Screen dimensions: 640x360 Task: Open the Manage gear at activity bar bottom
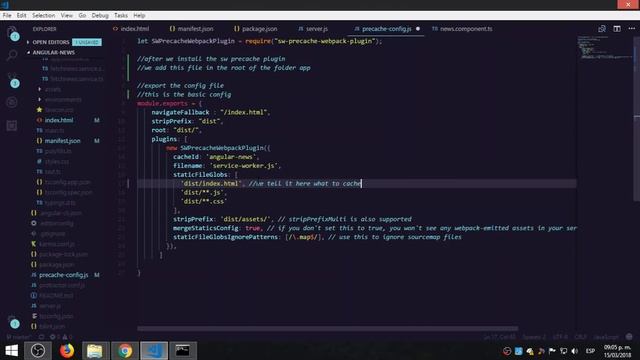(12, 321)
